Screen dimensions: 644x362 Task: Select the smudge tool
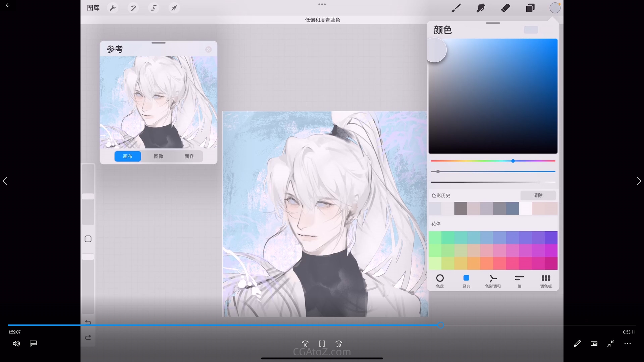coord(481,8)
